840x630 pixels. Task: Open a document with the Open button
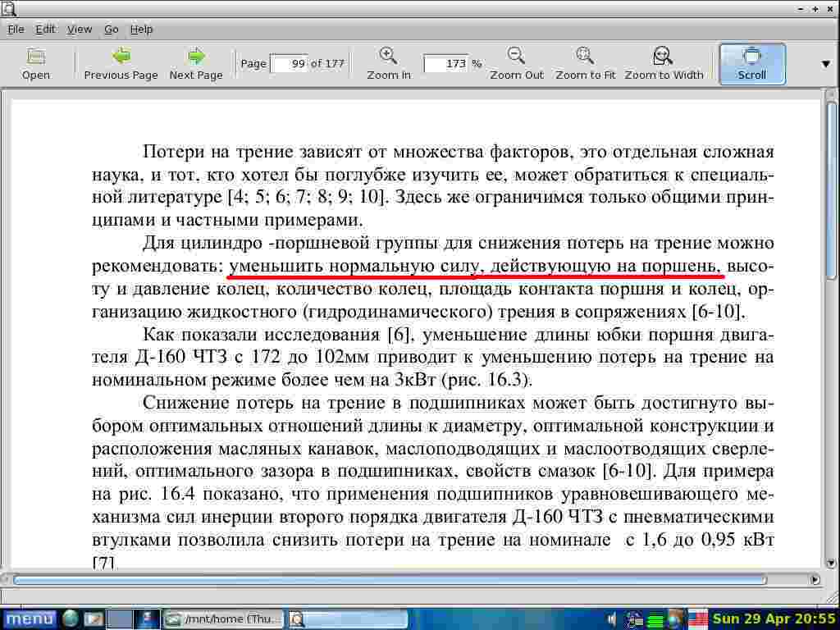tap(36, 64)
